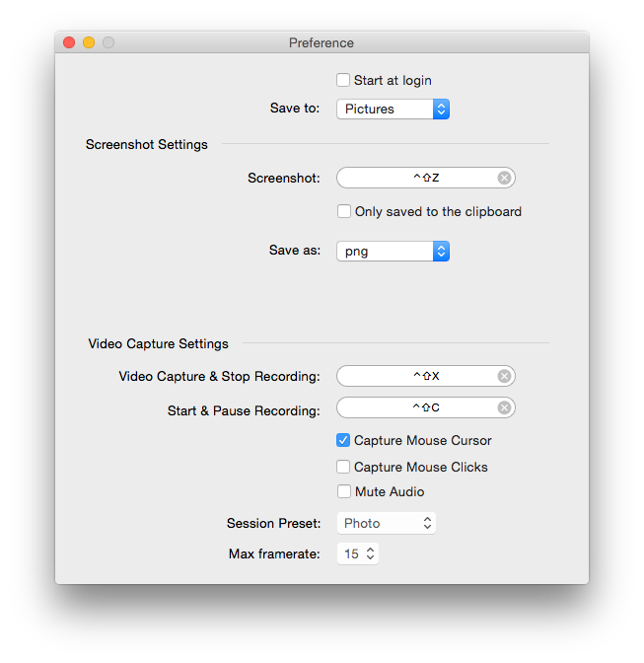Click the Preference window title bar
This screenshot has height=663, width=644.
(322, 42)
